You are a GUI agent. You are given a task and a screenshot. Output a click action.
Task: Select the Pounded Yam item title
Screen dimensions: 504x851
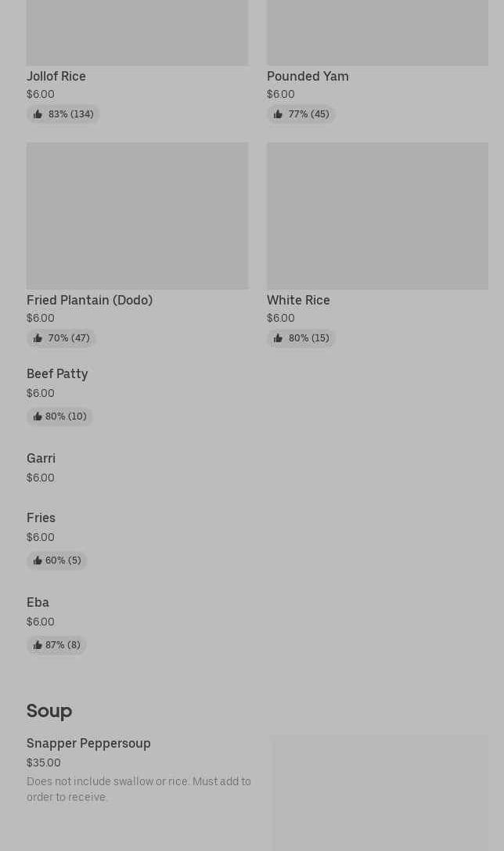[308, 77]
